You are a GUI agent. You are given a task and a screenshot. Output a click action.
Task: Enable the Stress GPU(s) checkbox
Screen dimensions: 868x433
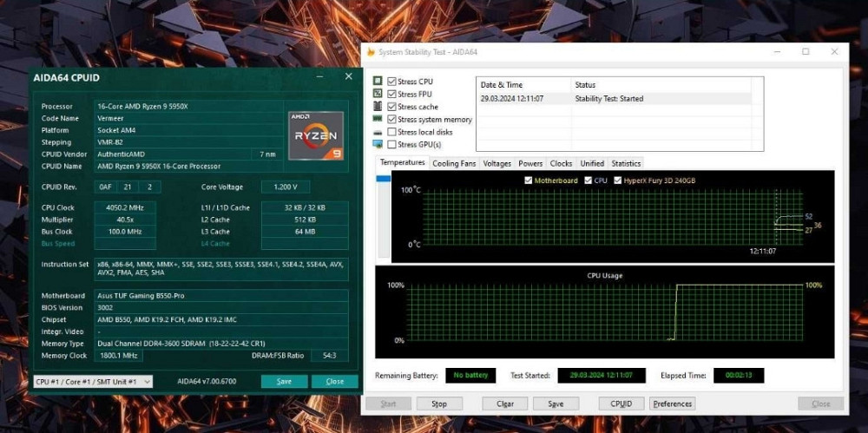pos(392,145)
